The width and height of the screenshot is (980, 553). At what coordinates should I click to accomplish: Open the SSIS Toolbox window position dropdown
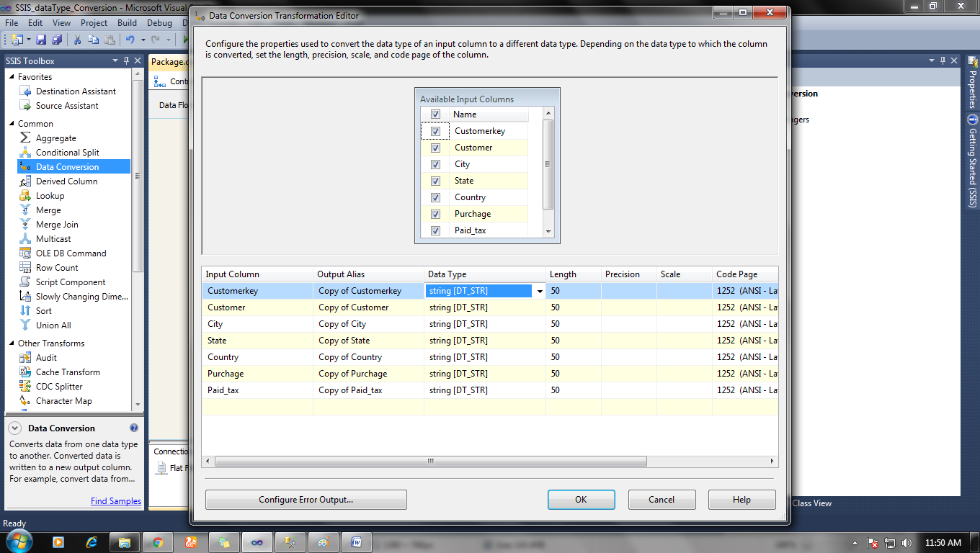[115, 61]
